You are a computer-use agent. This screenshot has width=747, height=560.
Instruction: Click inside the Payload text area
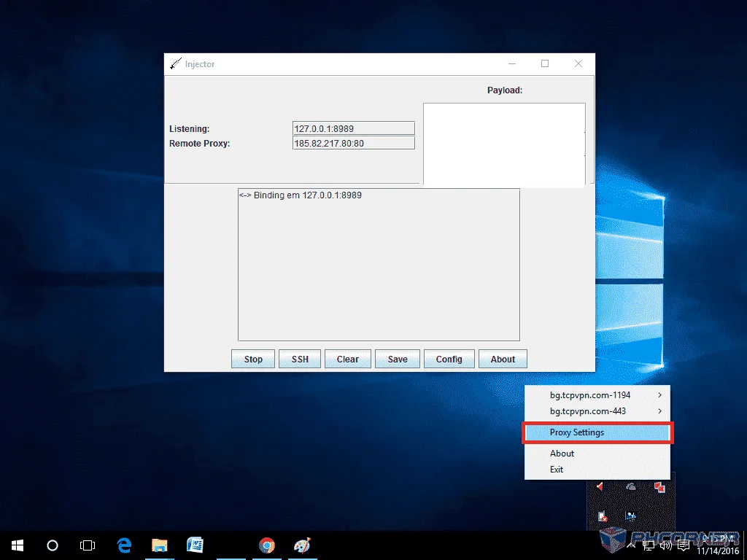tap(504, 144)
